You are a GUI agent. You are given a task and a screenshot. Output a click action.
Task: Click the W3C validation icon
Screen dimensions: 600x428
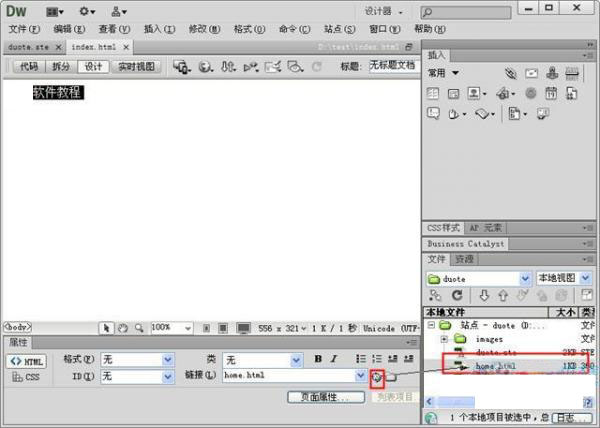[x=251, y=67]
